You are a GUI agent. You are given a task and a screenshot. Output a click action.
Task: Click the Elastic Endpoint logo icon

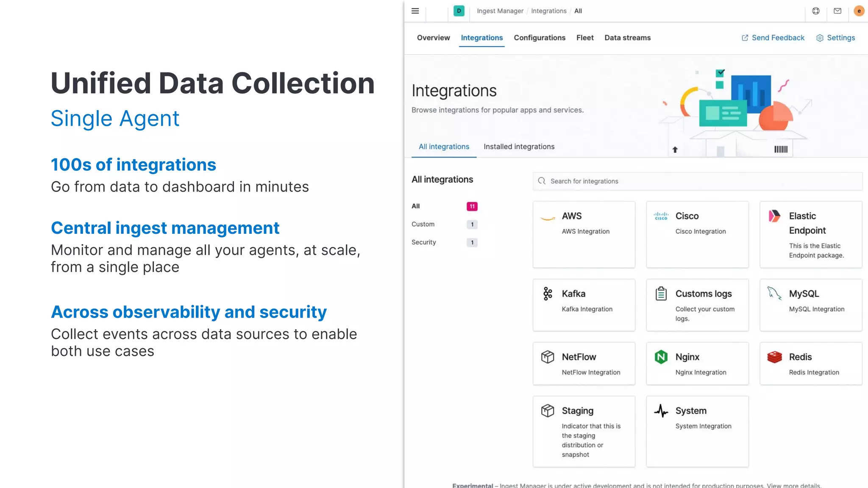pyautogui.click(x=774, y=216)
